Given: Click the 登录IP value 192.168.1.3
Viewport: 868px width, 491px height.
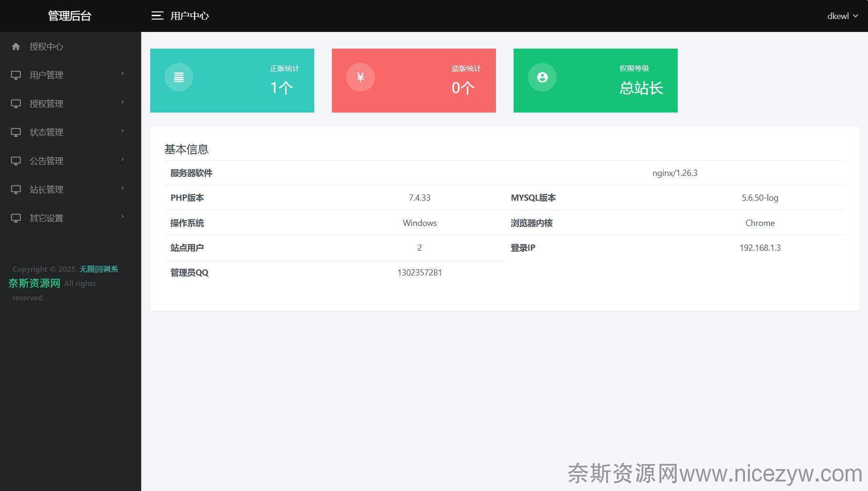Looking at the screenshot, I should coord(760,248).
